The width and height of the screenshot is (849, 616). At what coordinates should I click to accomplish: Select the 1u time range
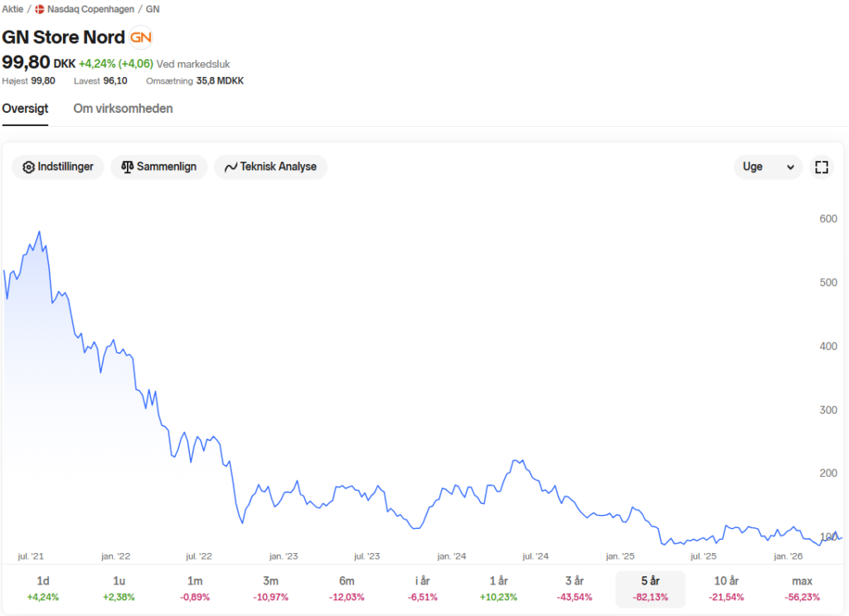(119, 589)
